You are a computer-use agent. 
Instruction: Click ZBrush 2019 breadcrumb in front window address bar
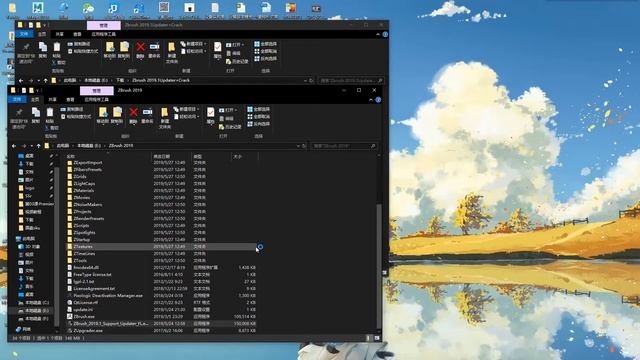121,146
